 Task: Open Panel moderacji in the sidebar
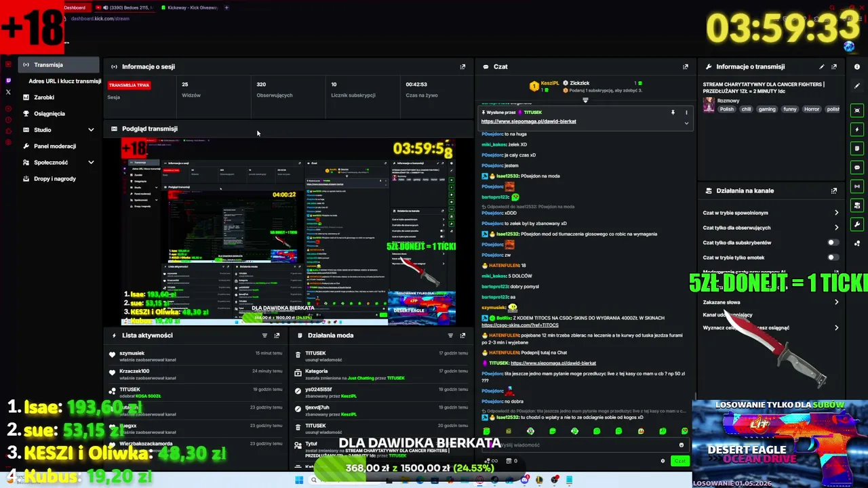pos(54,146)
